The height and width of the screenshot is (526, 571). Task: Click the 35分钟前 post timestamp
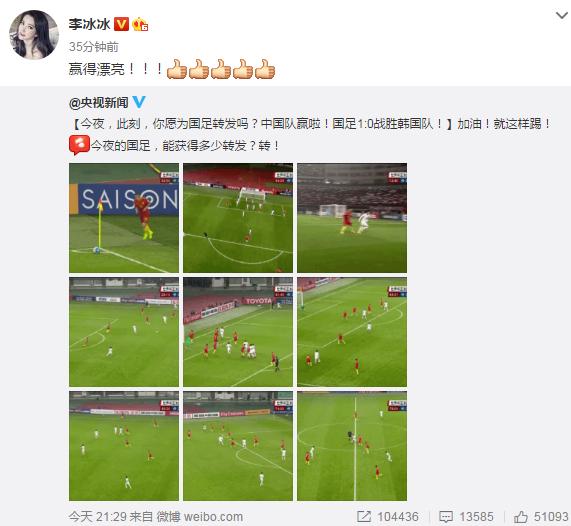pos(94,47)
